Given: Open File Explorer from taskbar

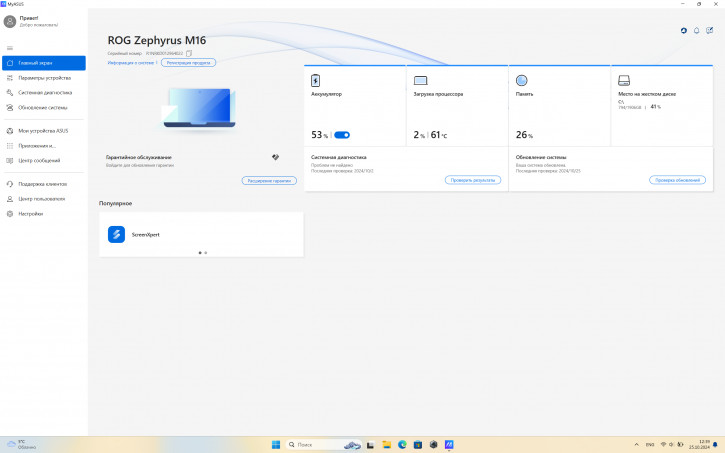Looking at the screenshot, I should coord(387,445).
